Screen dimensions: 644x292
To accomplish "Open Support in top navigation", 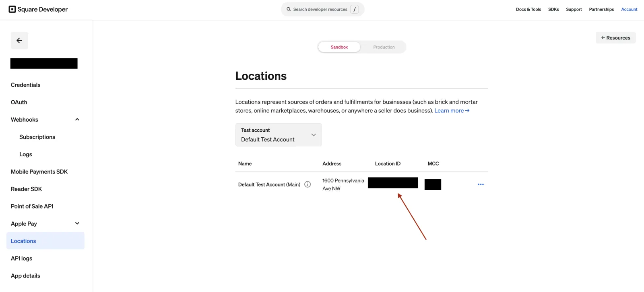I will pyautogui.click(x=574, y=9).
